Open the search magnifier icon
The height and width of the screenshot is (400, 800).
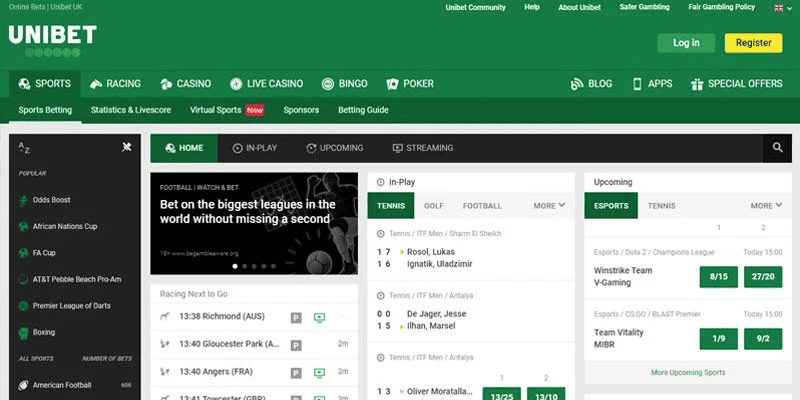pyautogui.click(x=777, y=148)
